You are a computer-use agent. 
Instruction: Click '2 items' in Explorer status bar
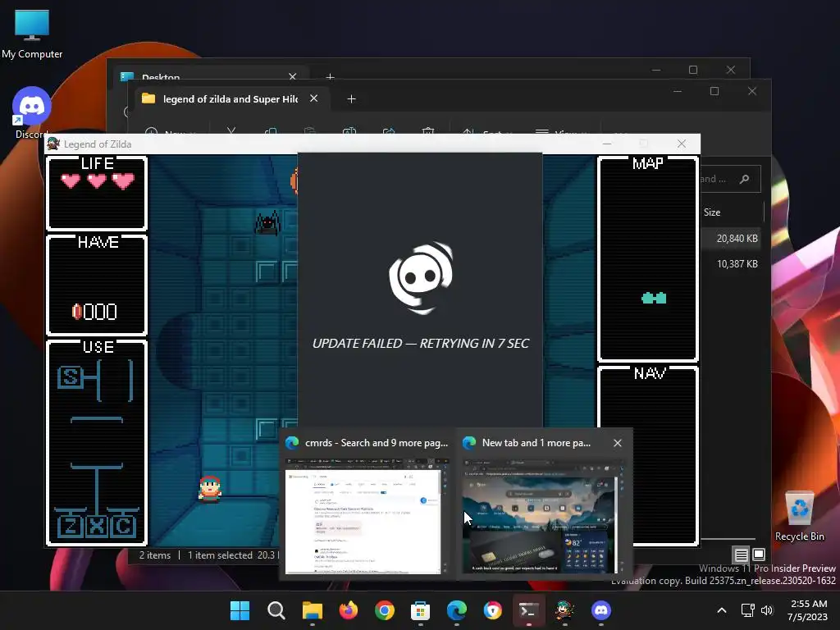[155, 555]
